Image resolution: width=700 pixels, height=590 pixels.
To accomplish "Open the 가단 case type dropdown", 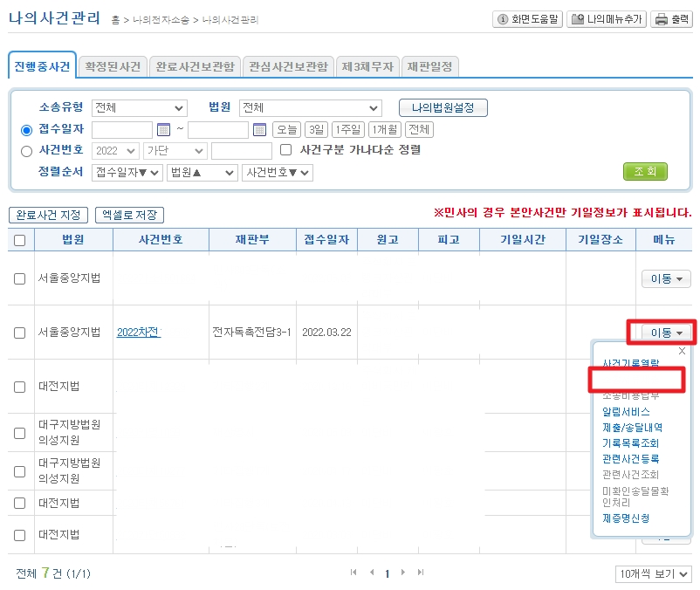I will point(175,151).
